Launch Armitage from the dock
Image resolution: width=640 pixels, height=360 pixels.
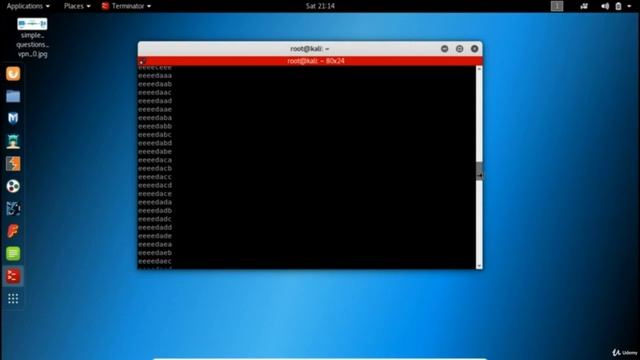point(13,141)
